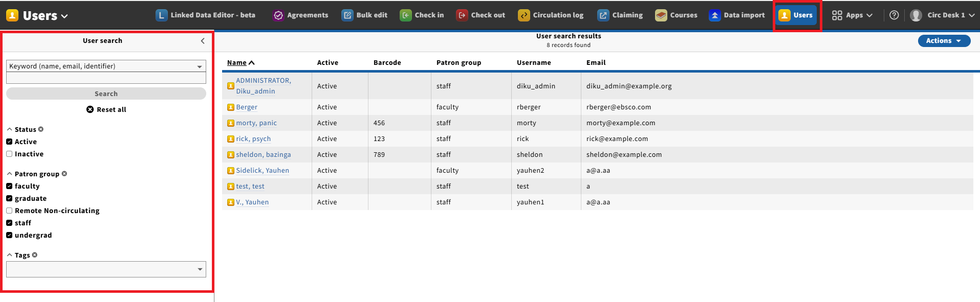Open the Data import app icon
Viewport: 980px width, 302px height.
point(714,15)
